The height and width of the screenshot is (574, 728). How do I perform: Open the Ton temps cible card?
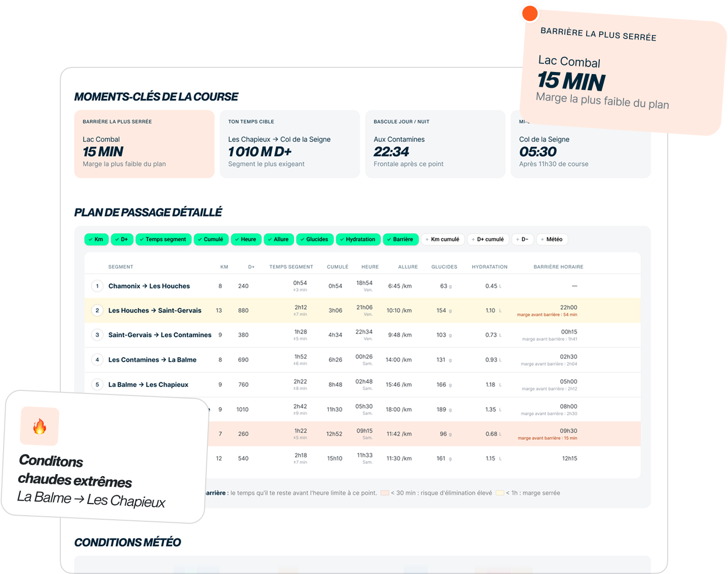click(x=289, y=144)
